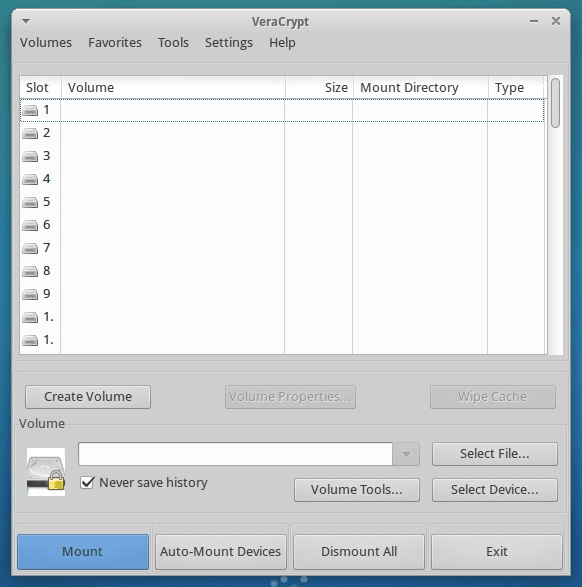The image size is (582, 587).
Task: Open Volume Tools... button
Action: point(357,490)
